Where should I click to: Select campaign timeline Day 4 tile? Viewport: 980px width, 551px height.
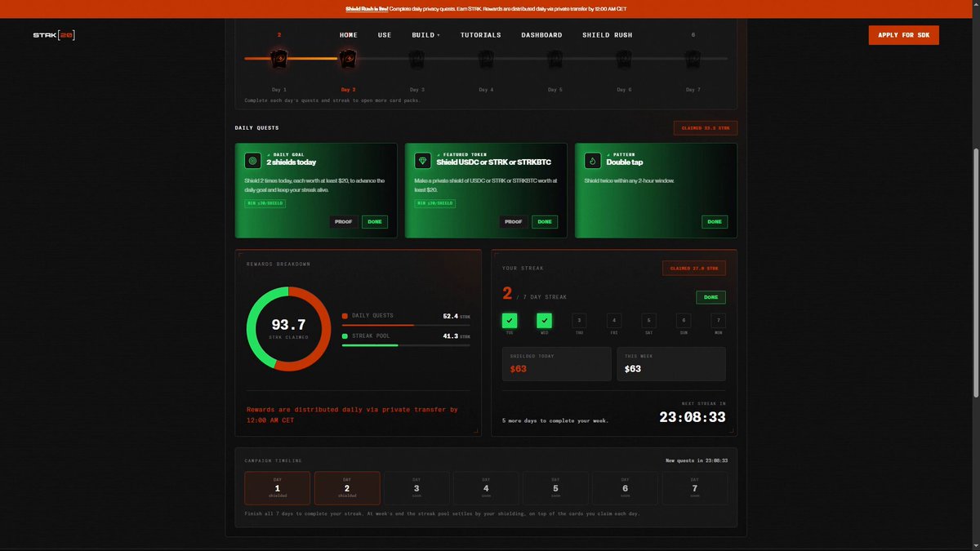click(x=486, y=488)
